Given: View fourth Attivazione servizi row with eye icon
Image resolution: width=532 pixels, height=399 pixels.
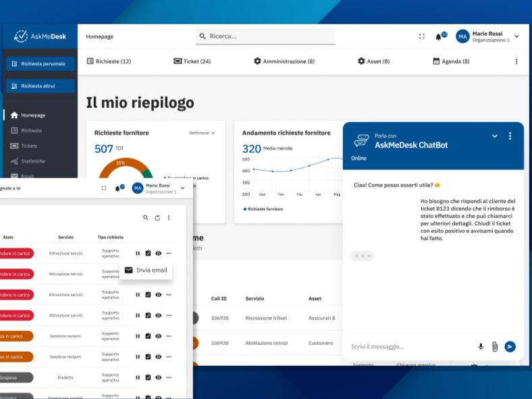Looking at the screenshot, I should (159, 315).
